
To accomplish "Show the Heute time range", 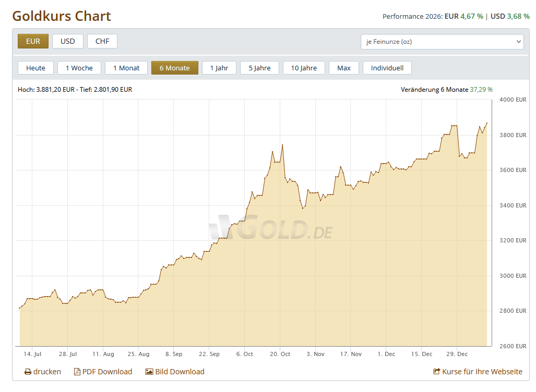I will pyautogui.click(x=36, y=68).
